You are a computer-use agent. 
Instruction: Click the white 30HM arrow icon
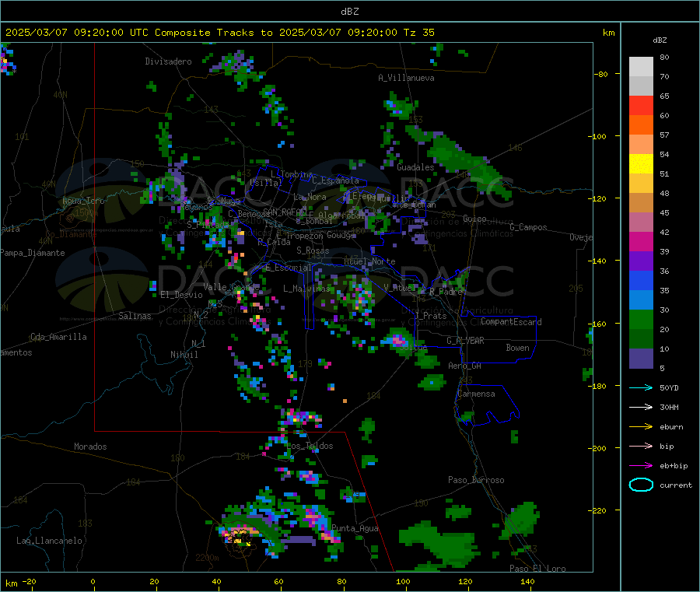point(641,407)
